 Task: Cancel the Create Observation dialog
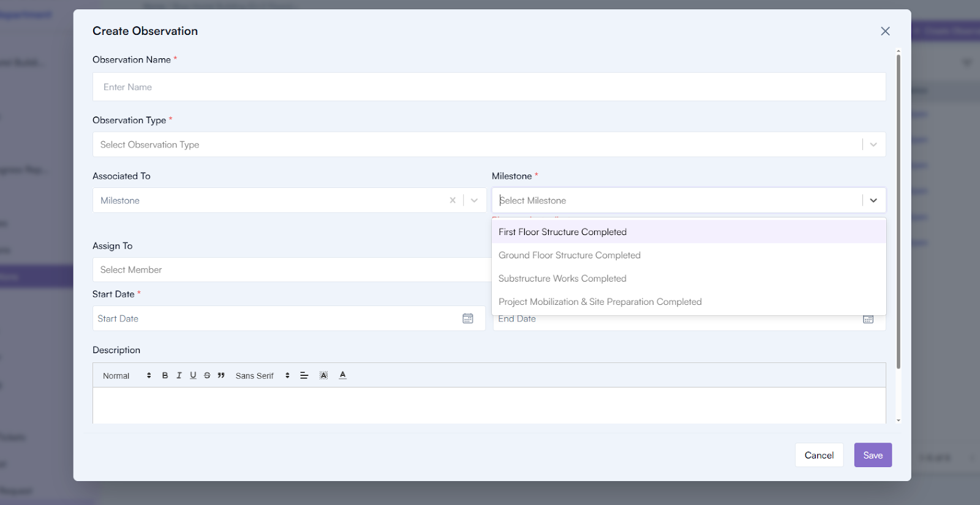coord(819,455)
